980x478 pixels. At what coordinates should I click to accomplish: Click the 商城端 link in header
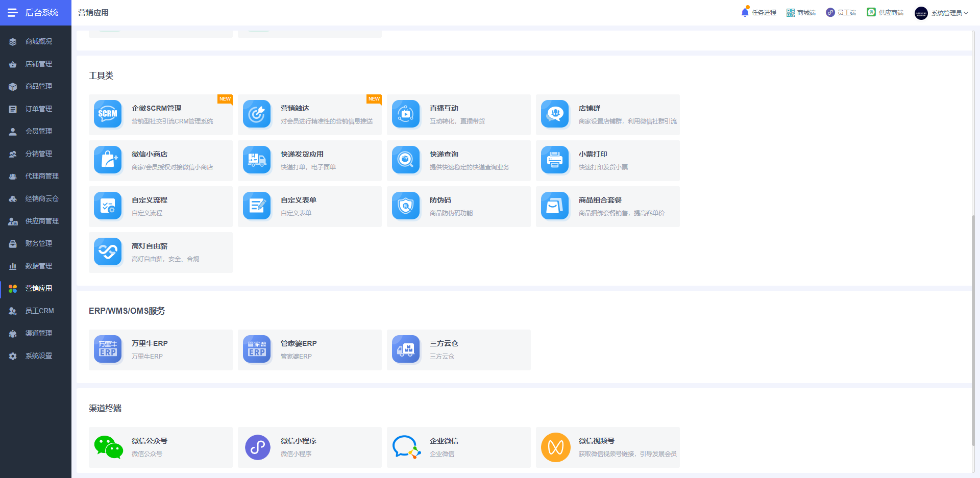point(801,12)
